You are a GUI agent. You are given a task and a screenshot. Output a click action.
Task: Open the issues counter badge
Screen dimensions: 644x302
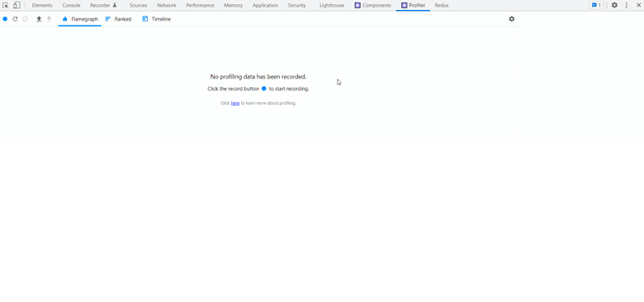(596, 5)
